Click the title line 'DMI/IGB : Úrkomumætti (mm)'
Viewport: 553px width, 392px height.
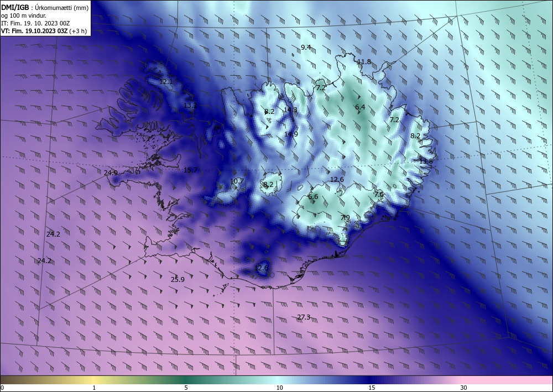point(45,7)
